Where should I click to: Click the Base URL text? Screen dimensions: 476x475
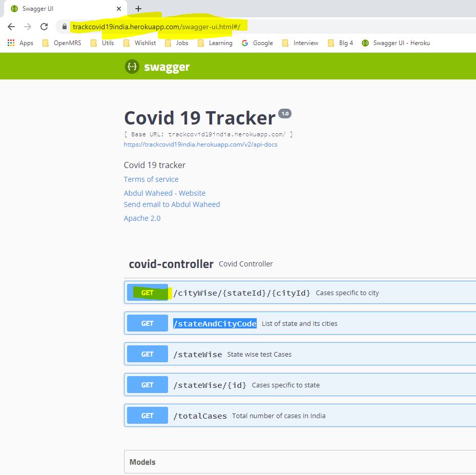pos(209,134)
